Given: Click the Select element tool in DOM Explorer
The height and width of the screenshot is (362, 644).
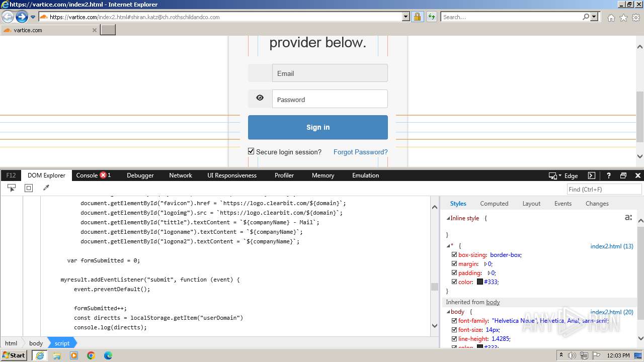Looking at the screenshot, I should click(11, 188).
